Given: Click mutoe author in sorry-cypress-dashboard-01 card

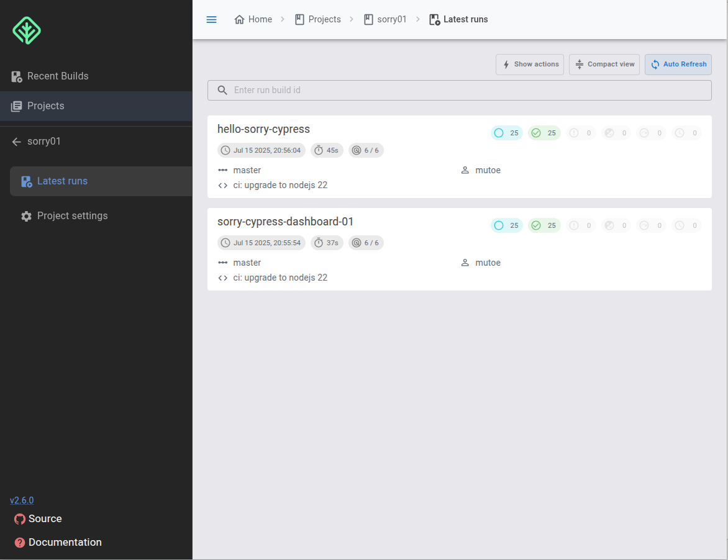Looking at the screenshot, I should point(488,263).
